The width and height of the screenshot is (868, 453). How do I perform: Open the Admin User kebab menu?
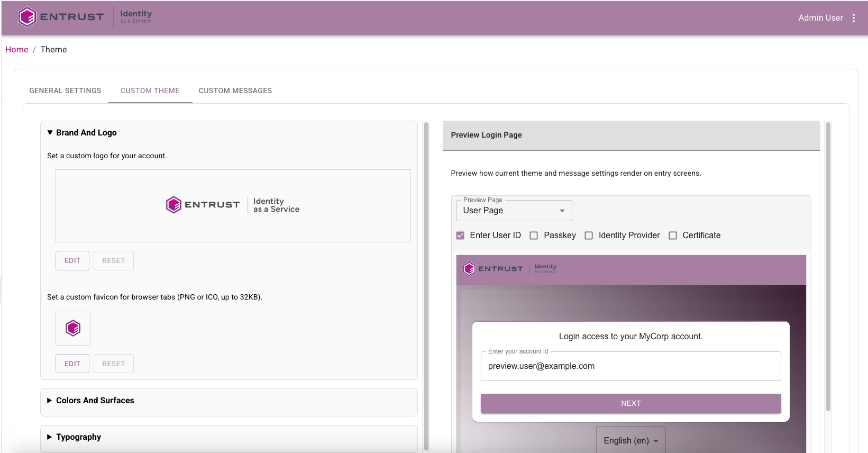854,18
